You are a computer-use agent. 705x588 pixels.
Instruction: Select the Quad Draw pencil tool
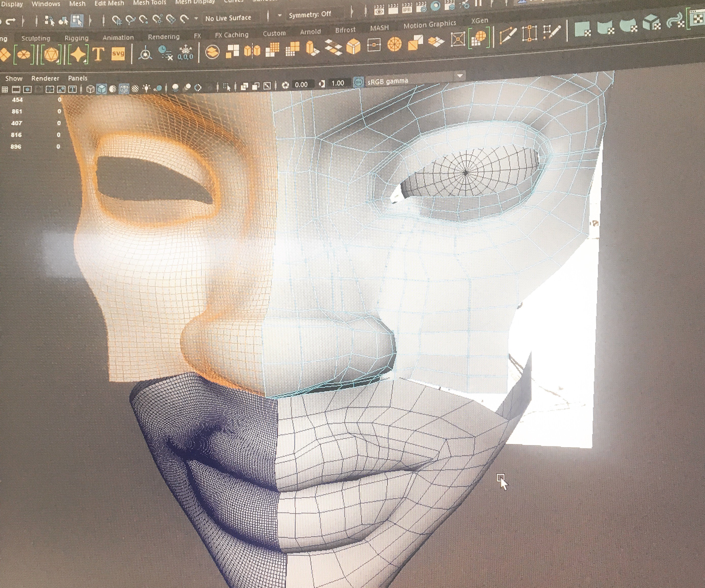(x=551, y=32)
